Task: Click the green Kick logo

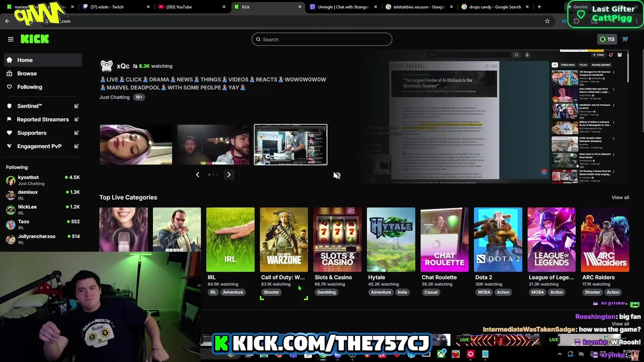Action: [35, 39]
